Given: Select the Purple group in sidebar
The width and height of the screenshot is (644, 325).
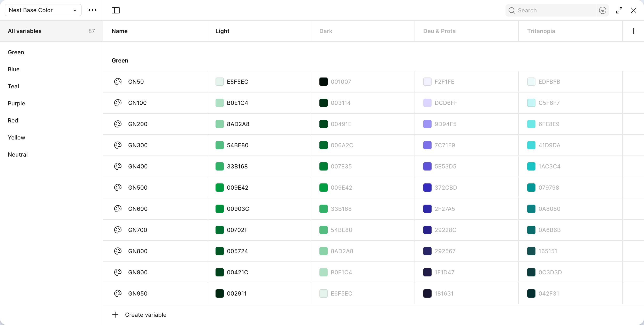Looking at the screenshot, I should click(17, 103).
